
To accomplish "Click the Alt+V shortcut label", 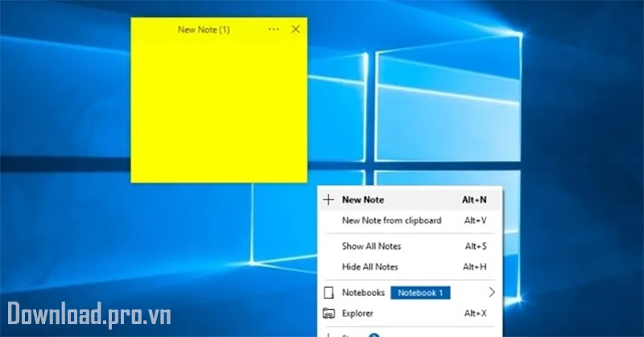I will pyautogui.click(x=475, y=220).
